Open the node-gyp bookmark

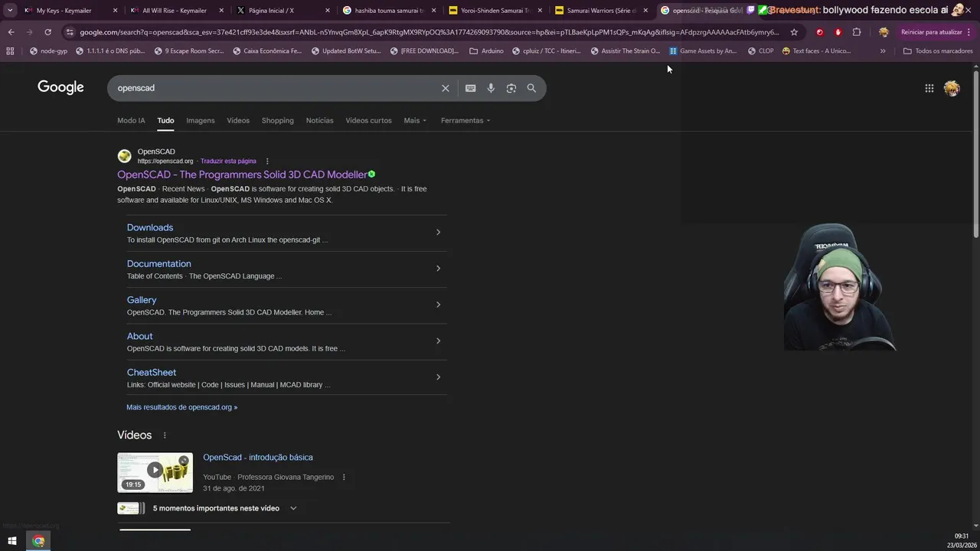pos(48,51)
